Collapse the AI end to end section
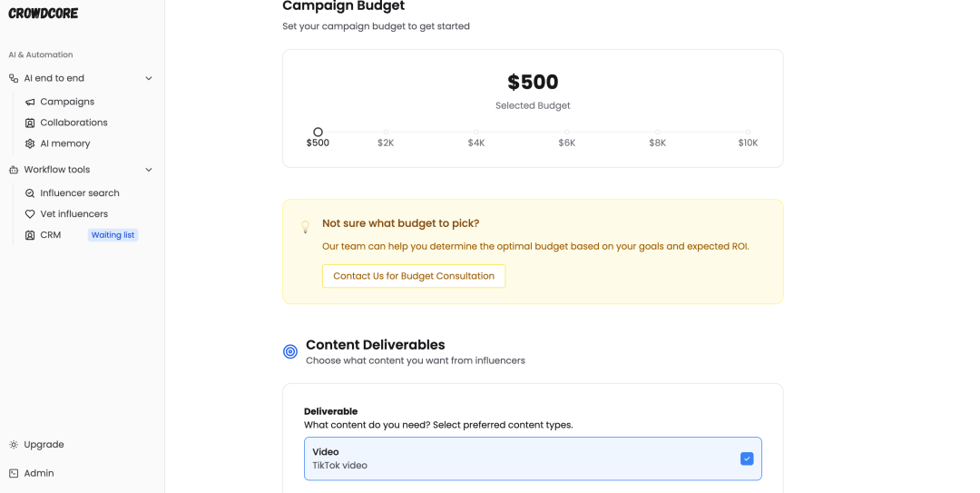Viewport: 980px width, 493px height. 149,78
